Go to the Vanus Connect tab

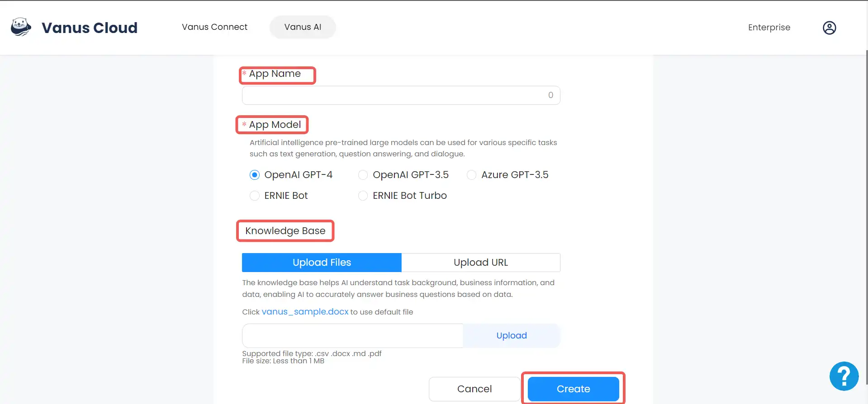pyautogui.click(x=214, y=27)
